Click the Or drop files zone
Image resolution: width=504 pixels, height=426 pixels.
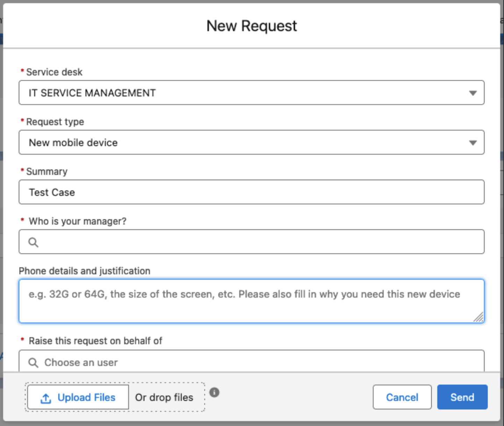point(164,397)
